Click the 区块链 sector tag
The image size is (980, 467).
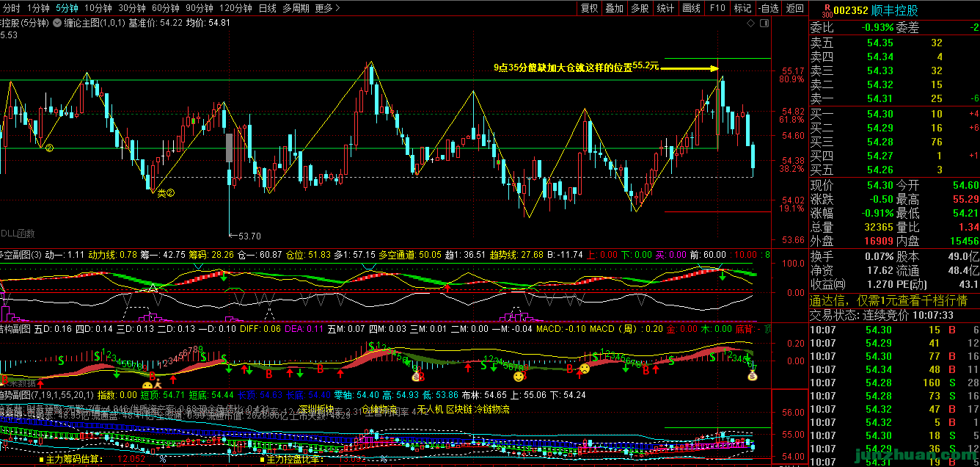(x=459, y=409)
